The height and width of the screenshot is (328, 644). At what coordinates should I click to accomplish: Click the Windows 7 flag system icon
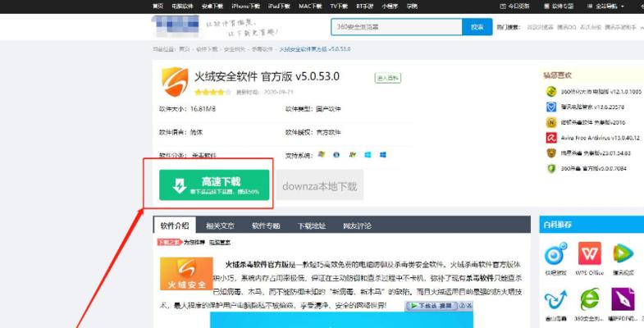352,155
